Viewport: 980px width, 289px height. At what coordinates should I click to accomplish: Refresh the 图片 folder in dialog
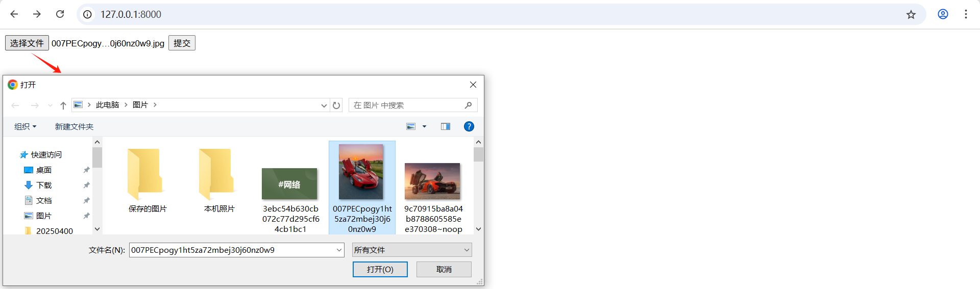(x=336, y=106)
